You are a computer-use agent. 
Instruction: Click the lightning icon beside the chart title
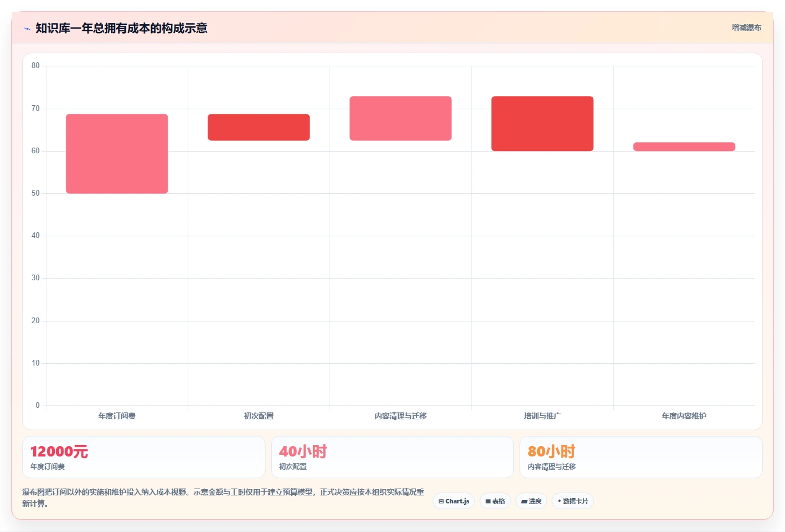tap(27, 29)
